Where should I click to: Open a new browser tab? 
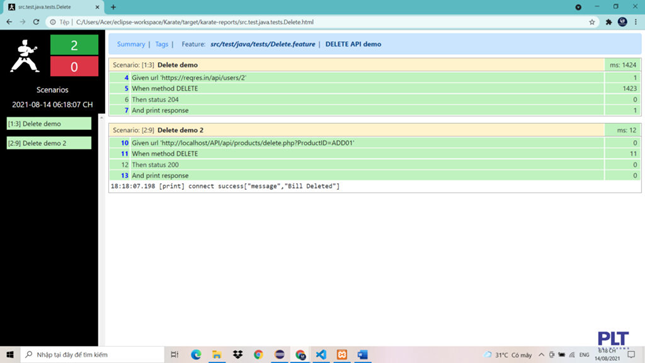point(113,7)
